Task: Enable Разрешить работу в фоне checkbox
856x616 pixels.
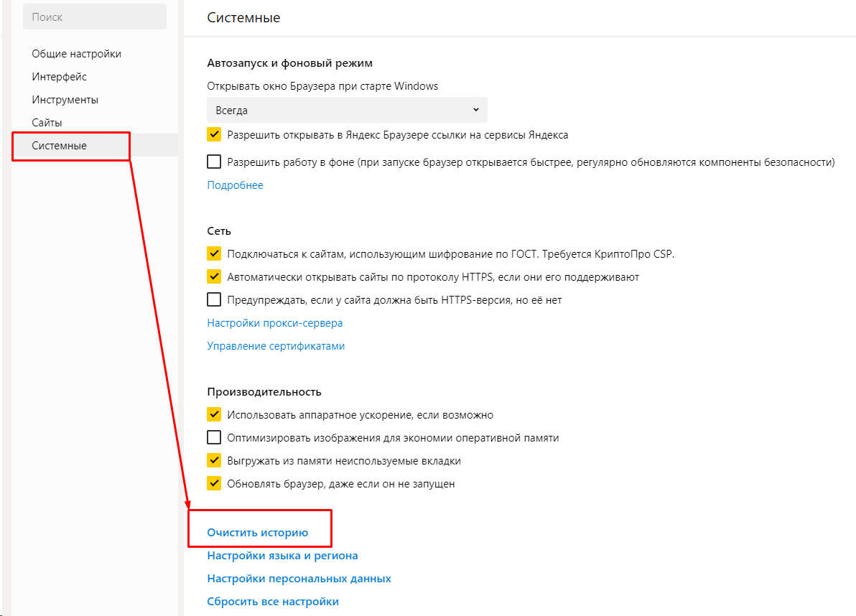Action: [214, 162]
